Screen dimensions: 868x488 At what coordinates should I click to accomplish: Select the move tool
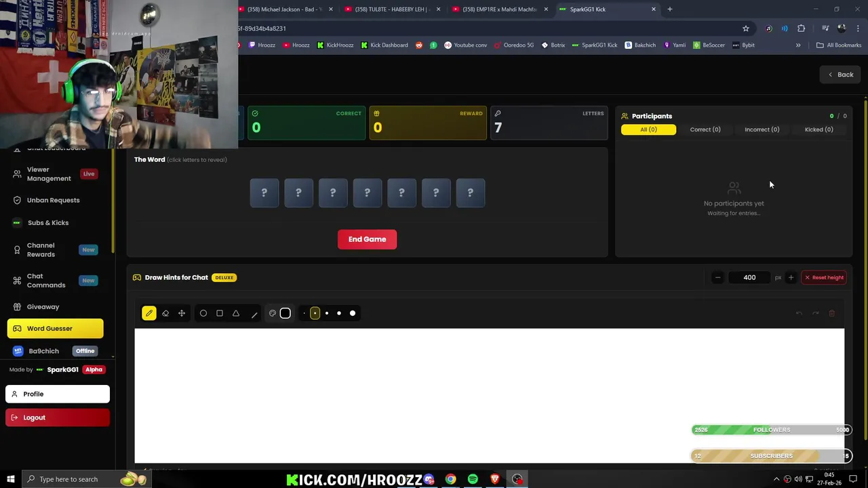[x=182, y=313]
